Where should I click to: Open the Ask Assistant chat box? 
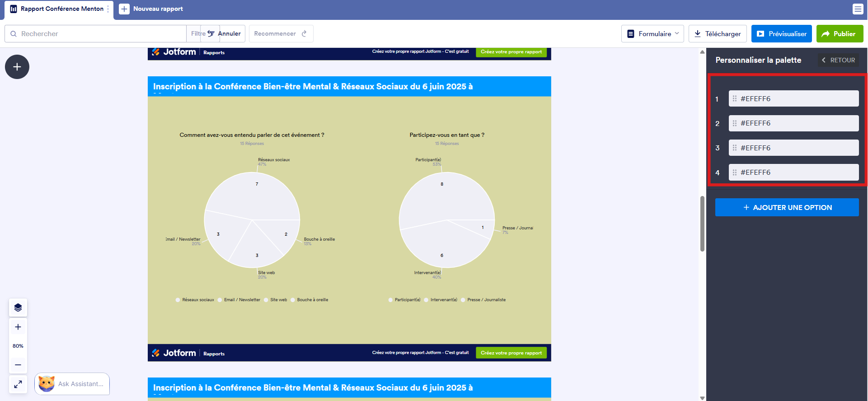point(72,384)
